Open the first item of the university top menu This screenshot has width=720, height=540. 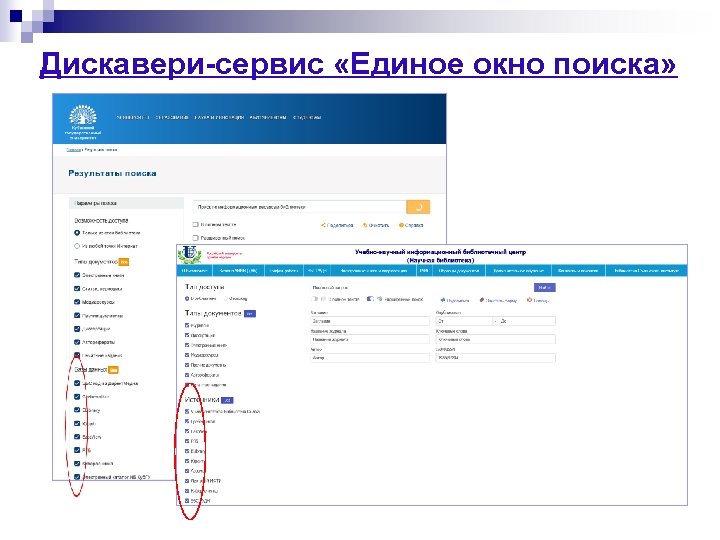coord(133,118)
